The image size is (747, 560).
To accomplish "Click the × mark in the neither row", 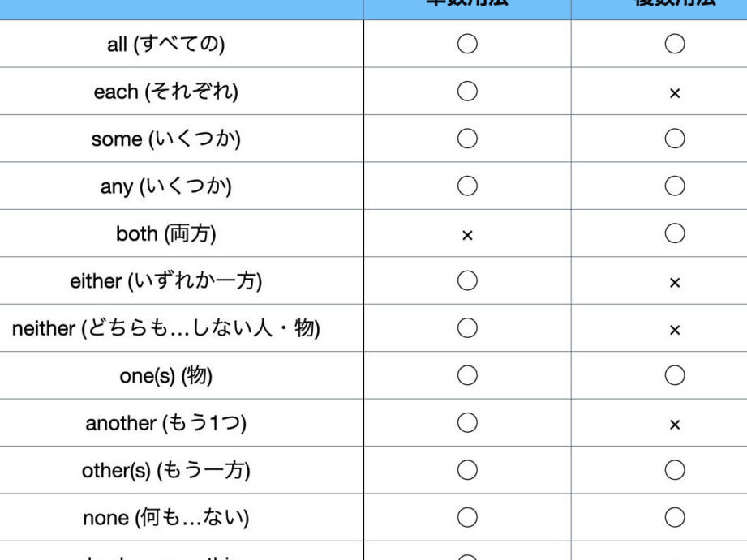I will (674, 330).
